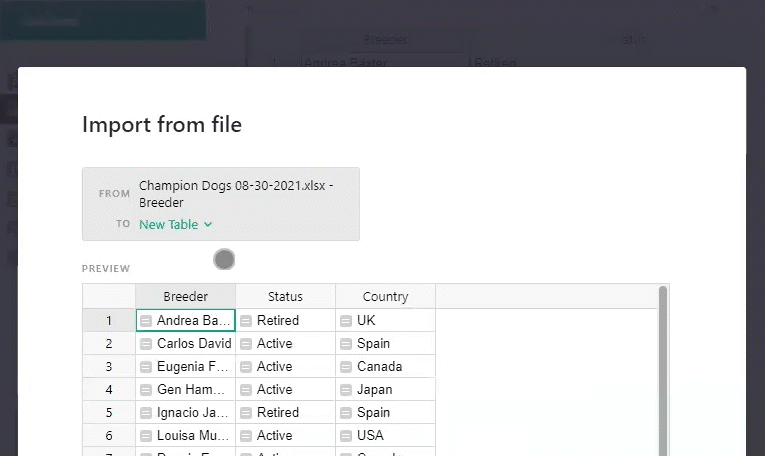Click text icon beside Louisa Mu... cell

click(146, 436)
